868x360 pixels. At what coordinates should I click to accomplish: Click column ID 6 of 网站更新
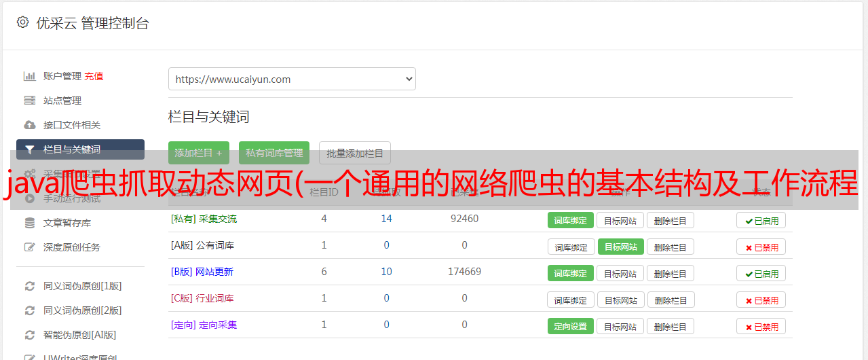pyautogui.click(x=324, y=272)
